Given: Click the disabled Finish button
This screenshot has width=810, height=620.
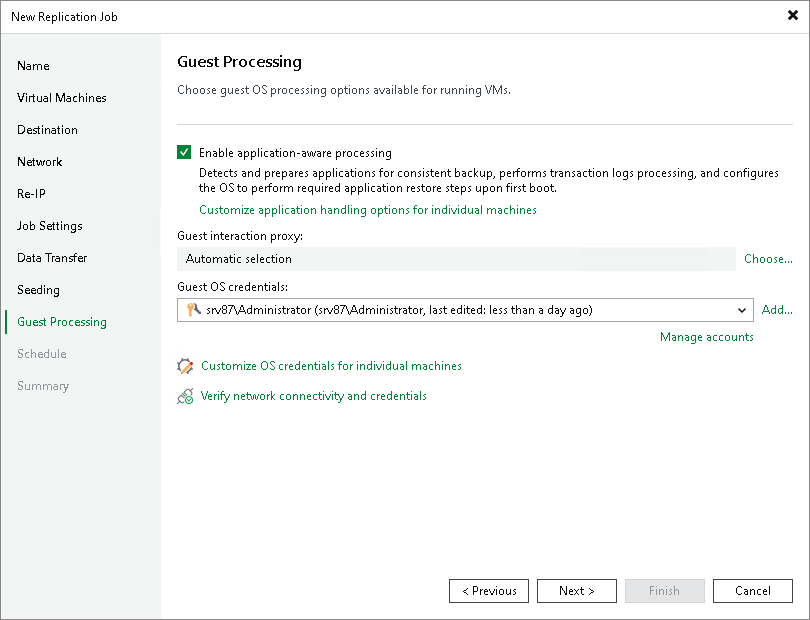Looking at the screenshot, I should coord(664,591).
